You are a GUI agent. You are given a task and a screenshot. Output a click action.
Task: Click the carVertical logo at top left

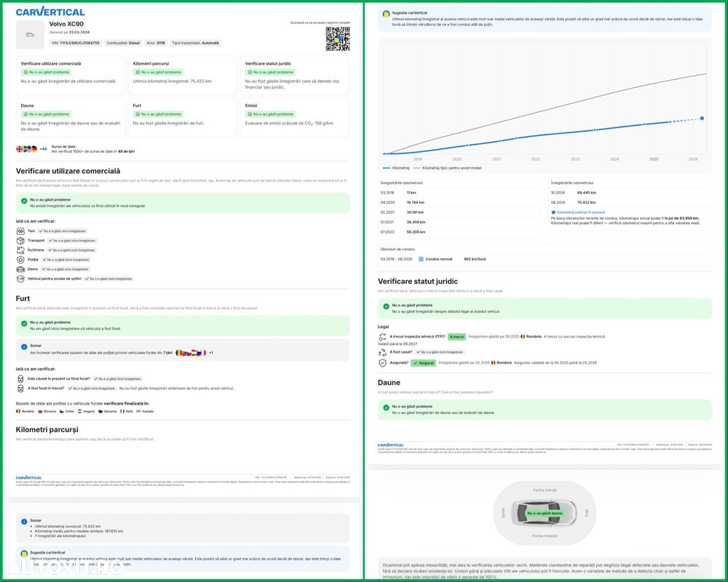click(50, 12)
